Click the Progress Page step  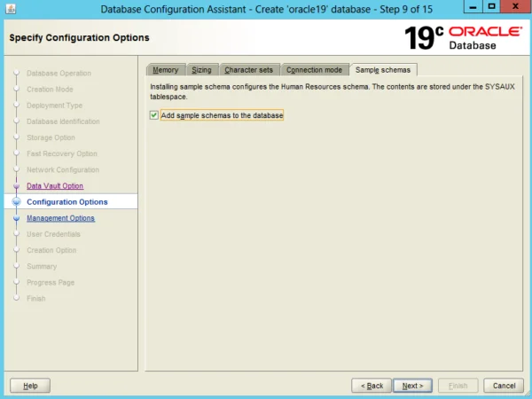(51, 283)
